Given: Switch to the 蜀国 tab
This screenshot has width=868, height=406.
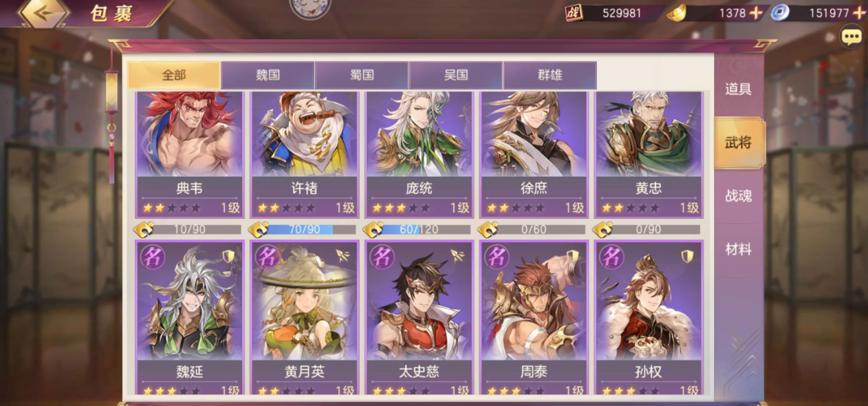Looking at the screenshot, I should (x=362, y=75).
